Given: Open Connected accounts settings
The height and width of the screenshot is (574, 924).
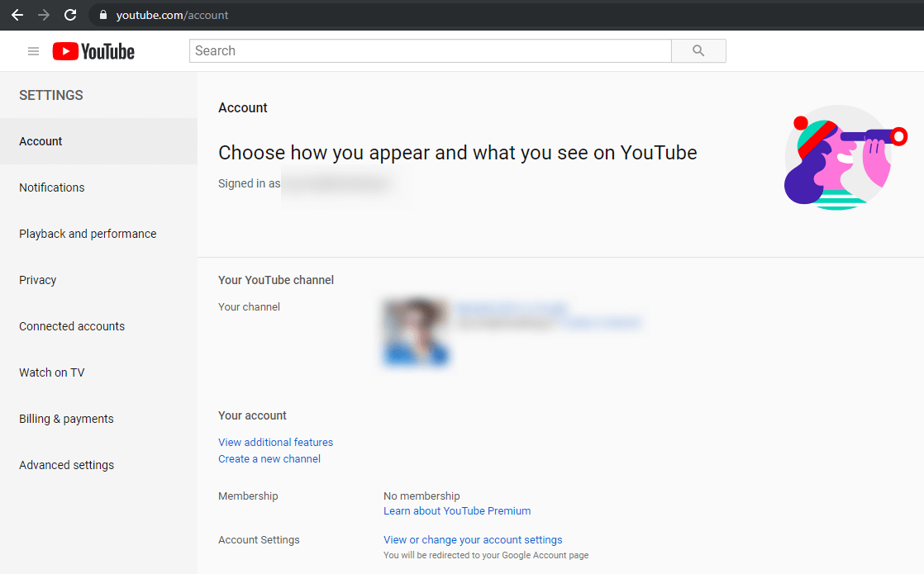Looking at the screenshot, I should [x=98, y=326].
